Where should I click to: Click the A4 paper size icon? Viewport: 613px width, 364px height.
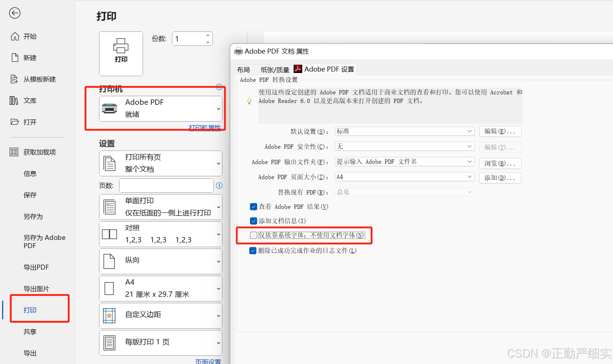pos(109,289)
